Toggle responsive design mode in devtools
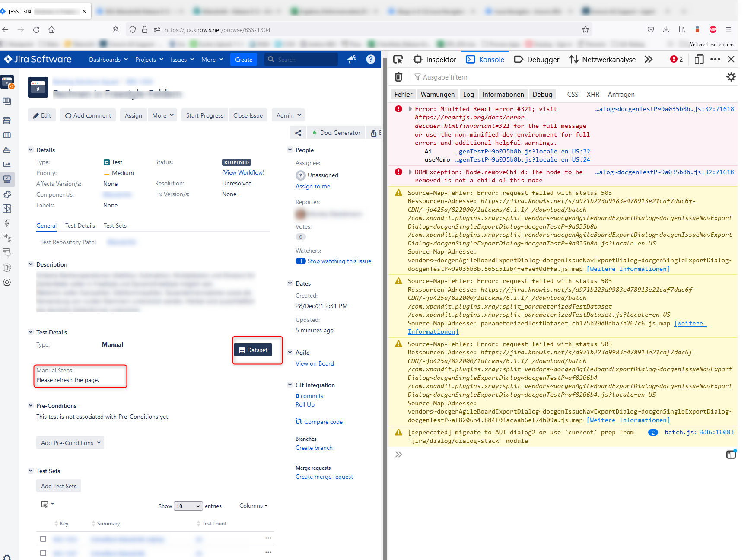 699,59
